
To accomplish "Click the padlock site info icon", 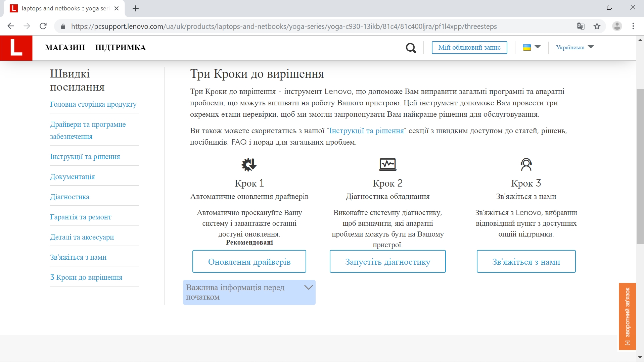I will [x=63, y=27].
